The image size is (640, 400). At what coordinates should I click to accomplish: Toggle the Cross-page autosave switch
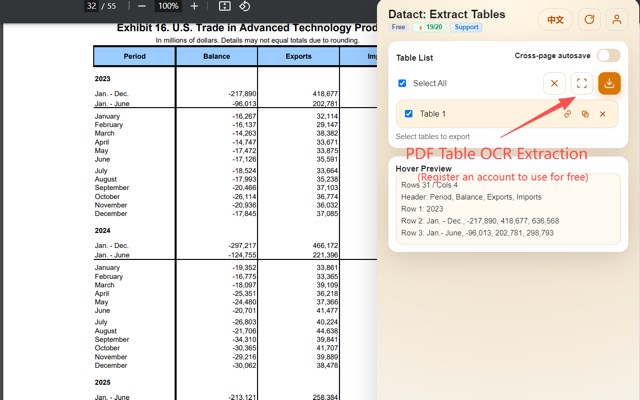tap(609, 56)
